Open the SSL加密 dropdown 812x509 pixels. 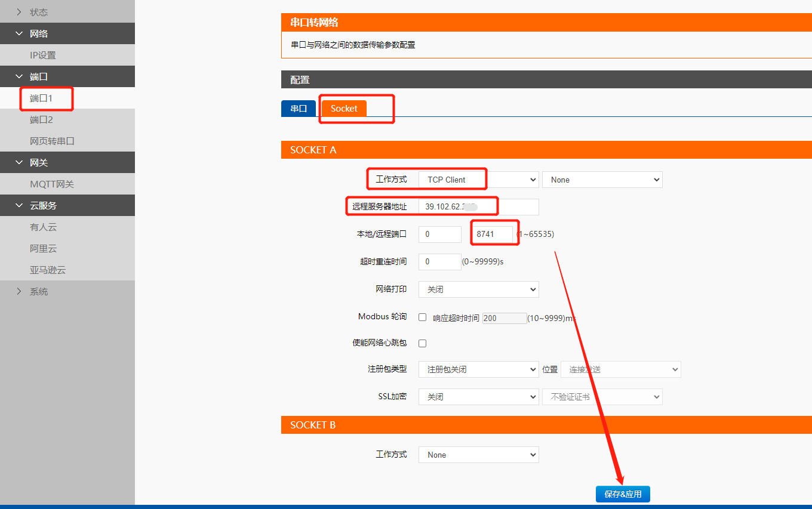[x=478, y=397]
